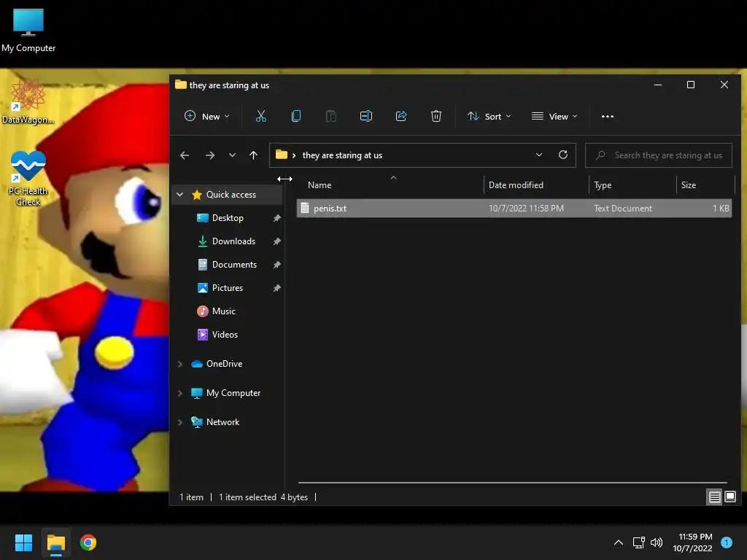Expand the address bar history dropdown

[539, 155]
